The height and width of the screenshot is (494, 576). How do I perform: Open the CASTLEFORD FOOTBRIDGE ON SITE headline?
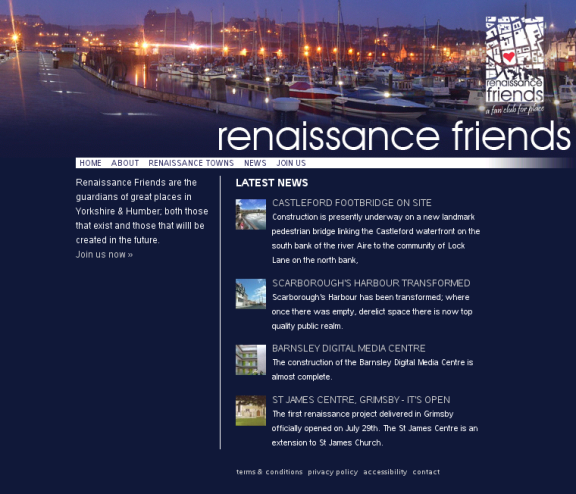352,203
